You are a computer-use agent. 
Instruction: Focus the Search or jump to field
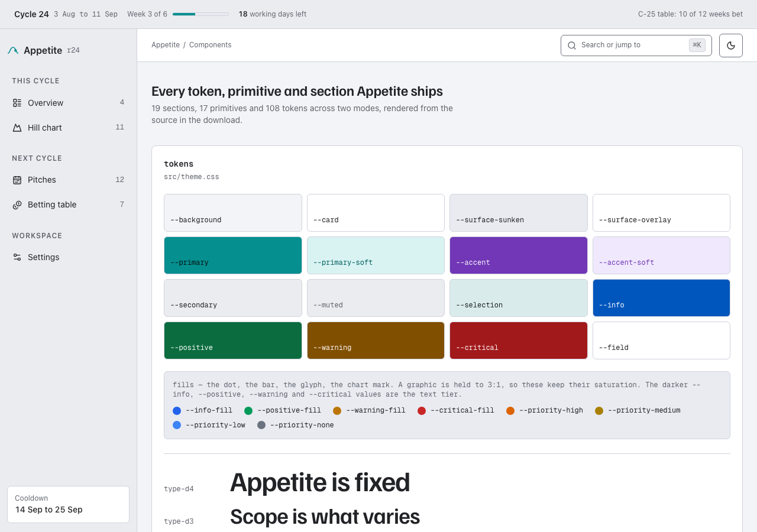(x=636, y=46)
